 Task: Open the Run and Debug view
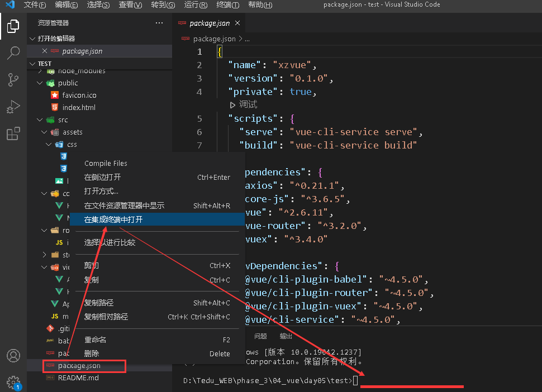13,106
